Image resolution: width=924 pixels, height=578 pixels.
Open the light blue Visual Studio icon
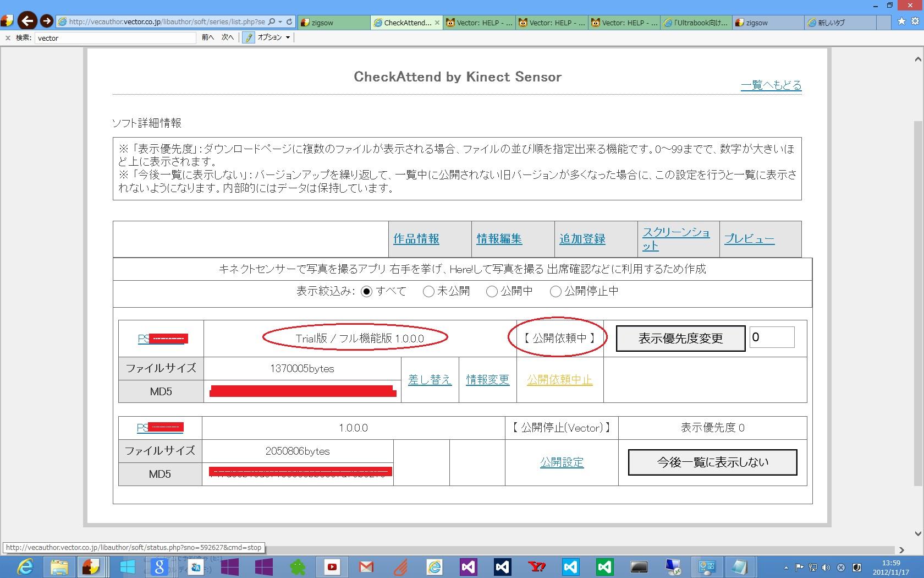[570, 566]
